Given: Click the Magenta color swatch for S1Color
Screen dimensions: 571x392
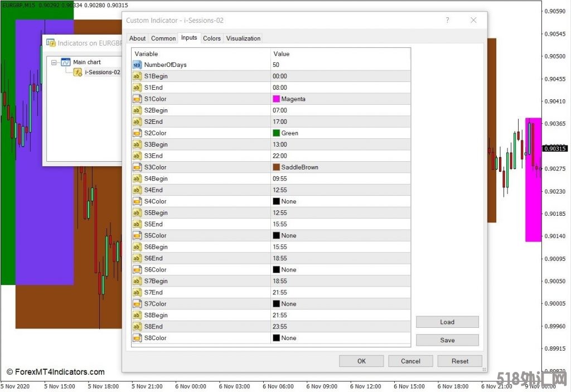Looking at the screenshot, I should [x=276, y=99].
